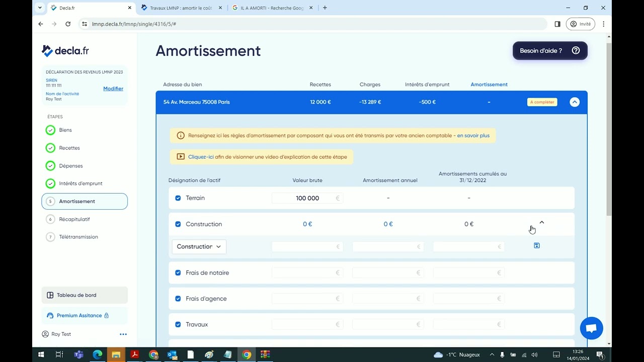Click the A compléter badge
Screen dimensions: 644x362
pyautogui.click(x=542, y=102)
